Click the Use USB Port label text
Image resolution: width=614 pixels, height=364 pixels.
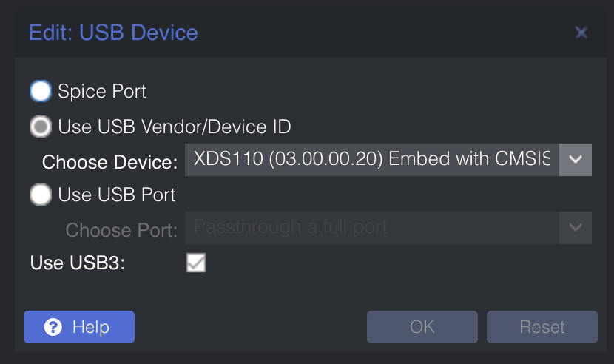(x=117, y=195)
